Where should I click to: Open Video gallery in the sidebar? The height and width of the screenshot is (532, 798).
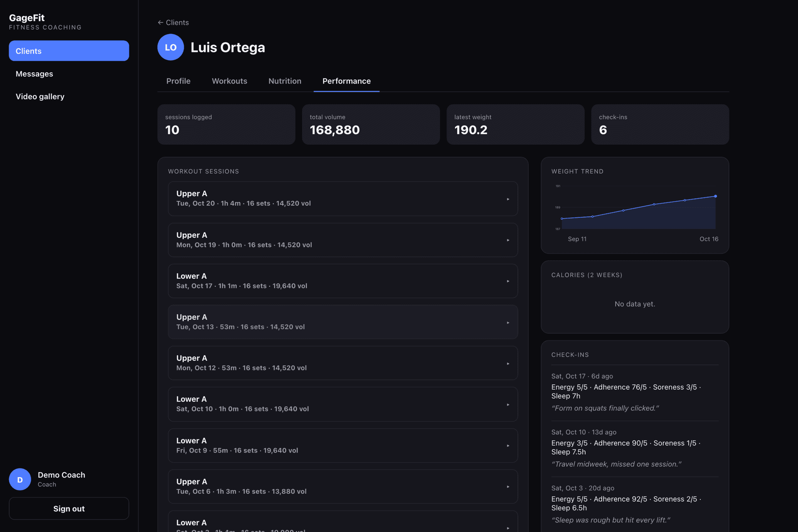point(69,96)
